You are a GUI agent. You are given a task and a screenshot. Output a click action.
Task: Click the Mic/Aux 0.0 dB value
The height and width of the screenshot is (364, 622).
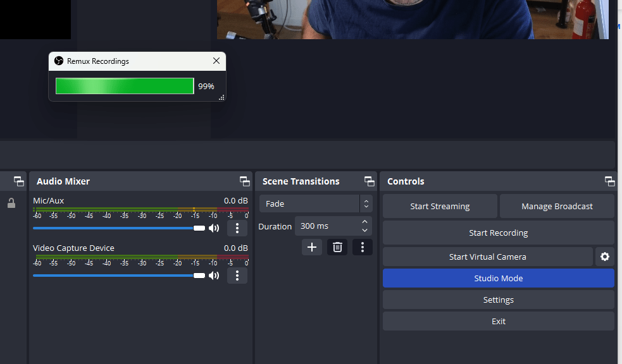[x=235, y=200]
